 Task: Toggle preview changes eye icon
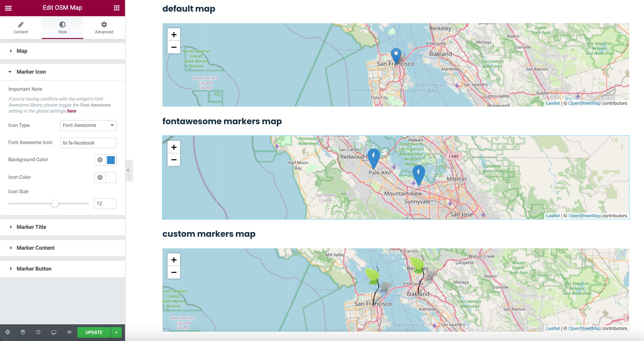69,332
